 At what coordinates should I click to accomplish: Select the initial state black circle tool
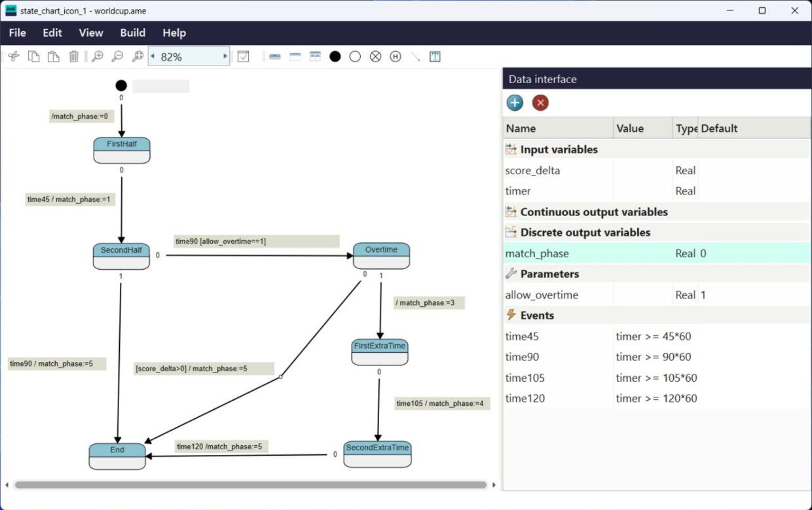[x=335, y=57]
